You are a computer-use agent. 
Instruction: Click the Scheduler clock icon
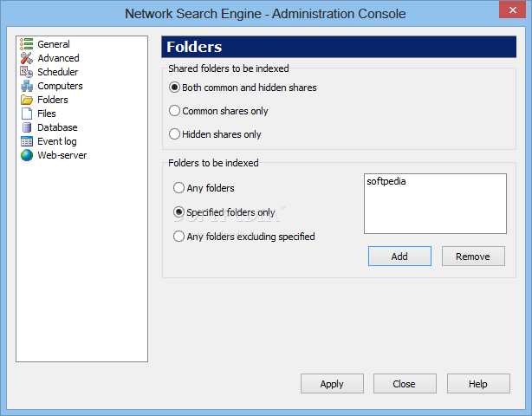pyautogui.click(x=27, y=72)
